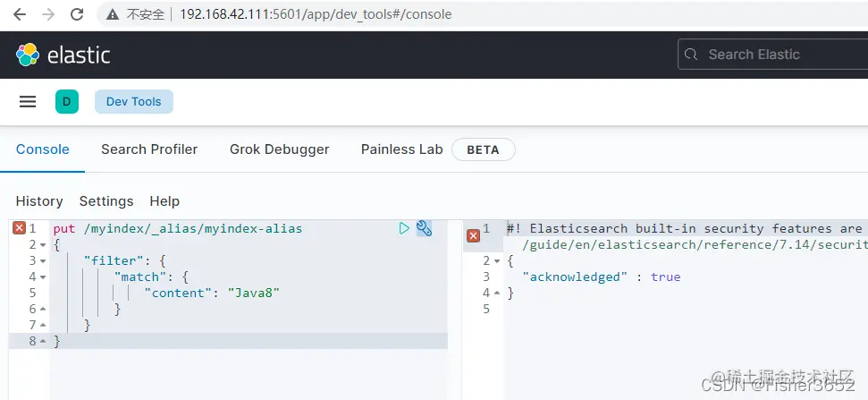Click the fold arrow on editor line 7

tap(43, 325)
